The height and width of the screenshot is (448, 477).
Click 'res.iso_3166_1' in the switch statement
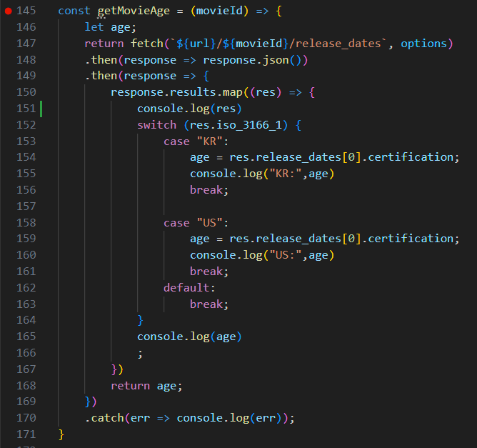[x=236, y=125]
